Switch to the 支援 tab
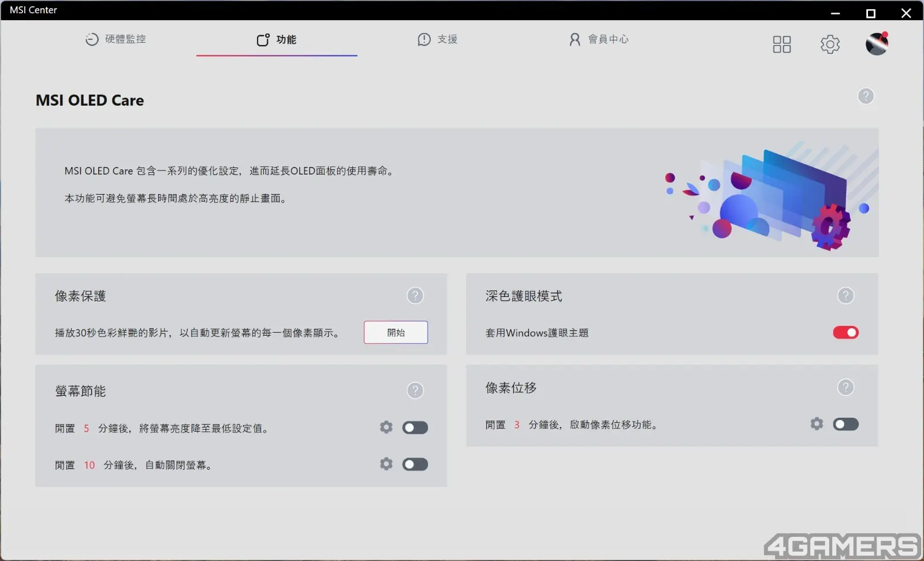 pos(438,39)
